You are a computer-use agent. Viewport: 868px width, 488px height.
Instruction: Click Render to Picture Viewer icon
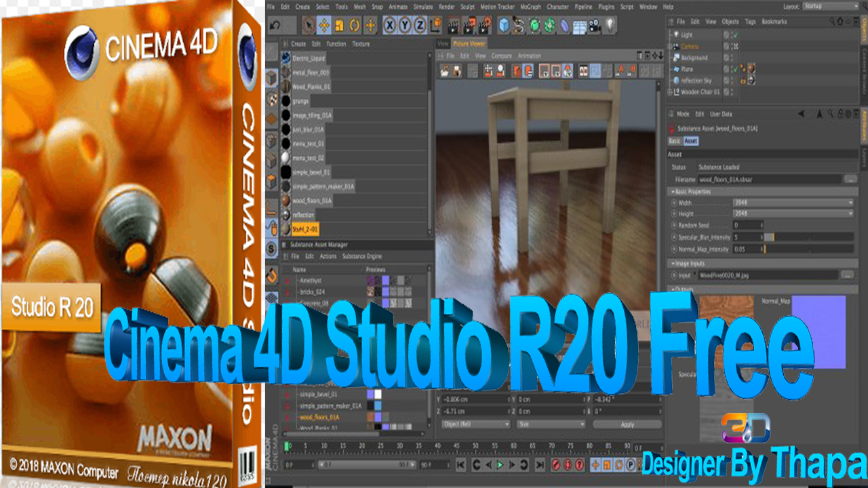[x=469, y=26]
